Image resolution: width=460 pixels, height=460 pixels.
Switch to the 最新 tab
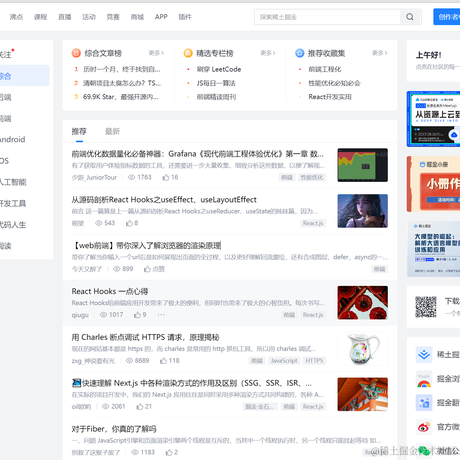tap(112, 131)
